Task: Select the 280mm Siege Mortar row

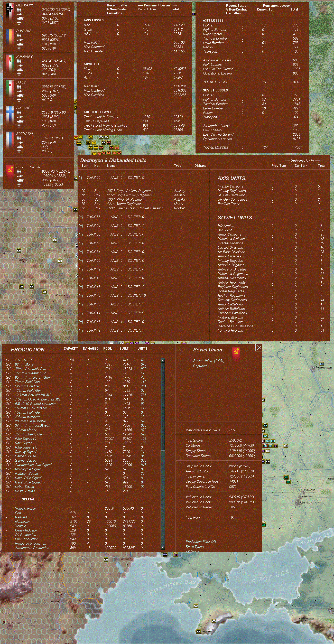Action: click(x=76, y=421)
